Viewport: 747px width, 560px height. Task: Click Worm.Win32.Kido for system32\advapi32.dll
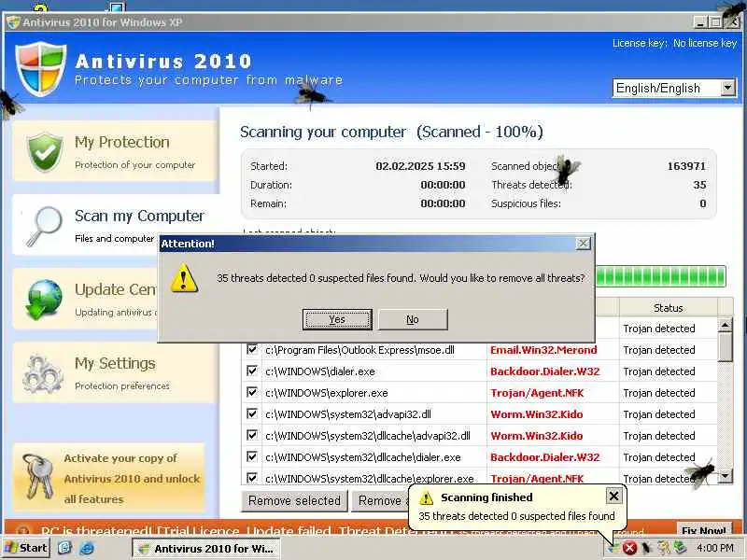pyautogui.click(x=536, y=414)
